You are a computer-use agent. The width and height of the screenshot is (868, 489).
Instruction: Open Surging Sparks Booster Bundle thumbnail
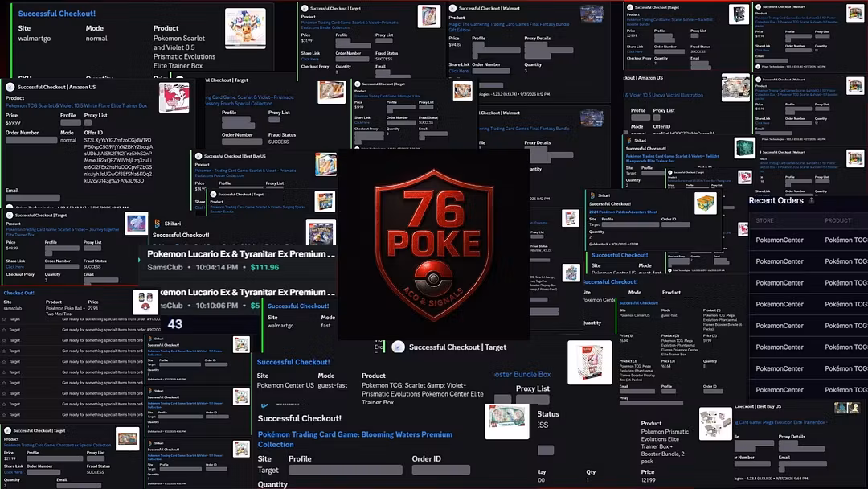click(x=325, y=202)
